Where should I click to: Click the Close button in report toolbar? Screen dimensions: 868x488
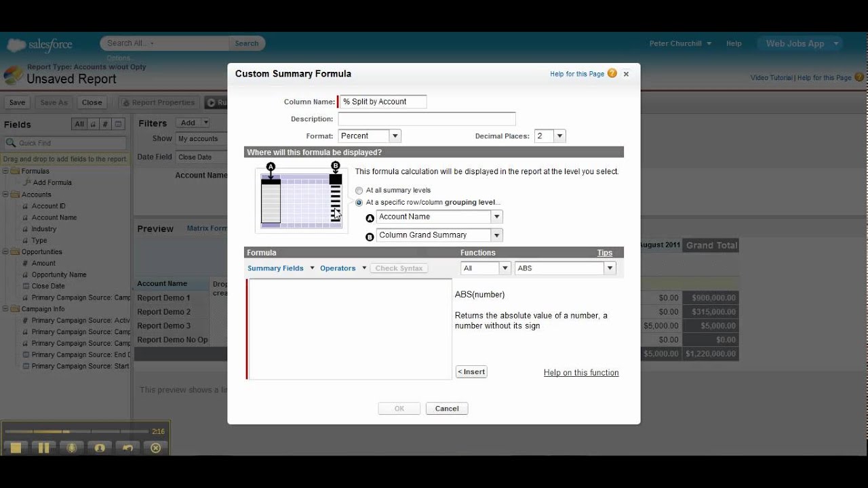92,103
